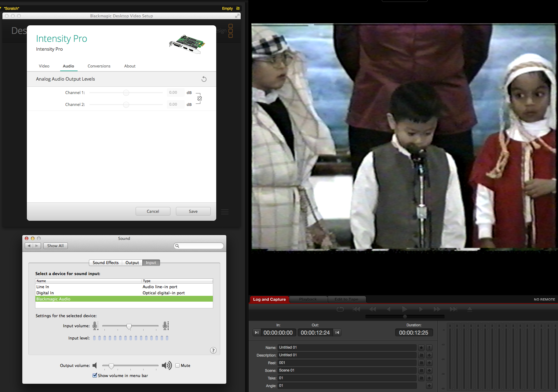
Task: Play the video
Action: point(405,309)
